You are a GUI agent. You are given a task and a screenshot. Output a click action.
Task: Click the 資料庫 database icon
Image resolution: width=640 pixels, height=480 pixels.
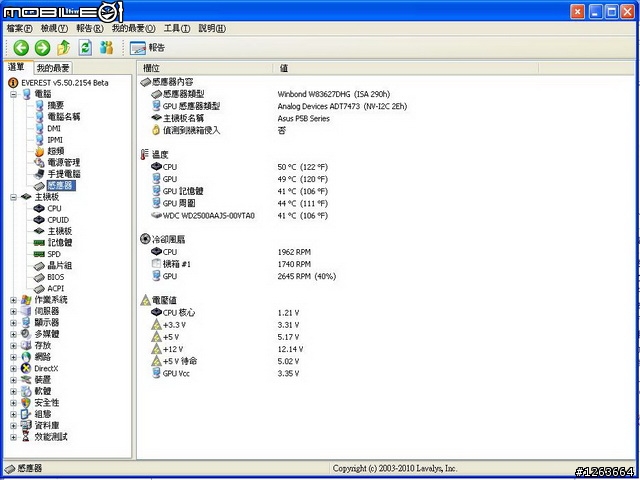[x=26, y=426]
